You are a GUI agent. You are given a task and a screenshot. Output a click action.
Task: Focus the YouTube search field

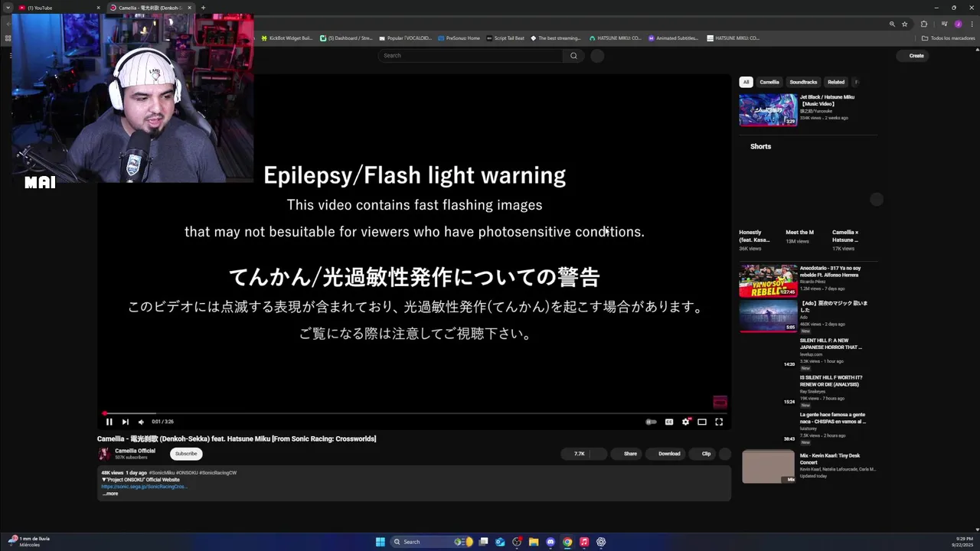pos(470,55)
